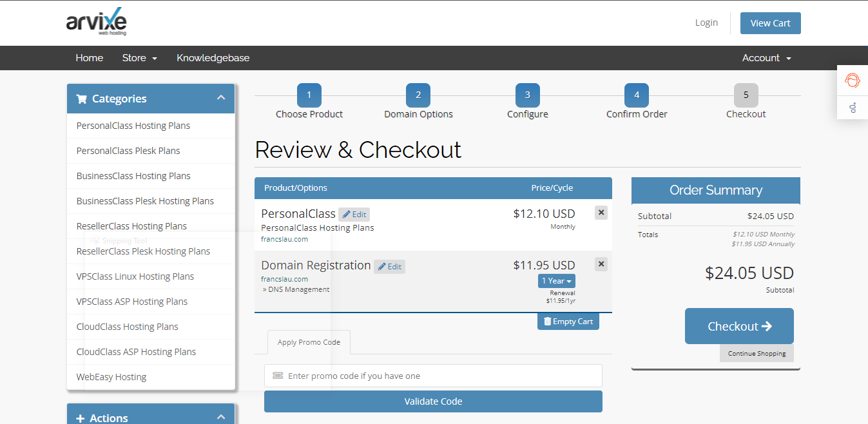Click the promo code input field
Screen dimensions: 868x424
(x=433, y=376)
